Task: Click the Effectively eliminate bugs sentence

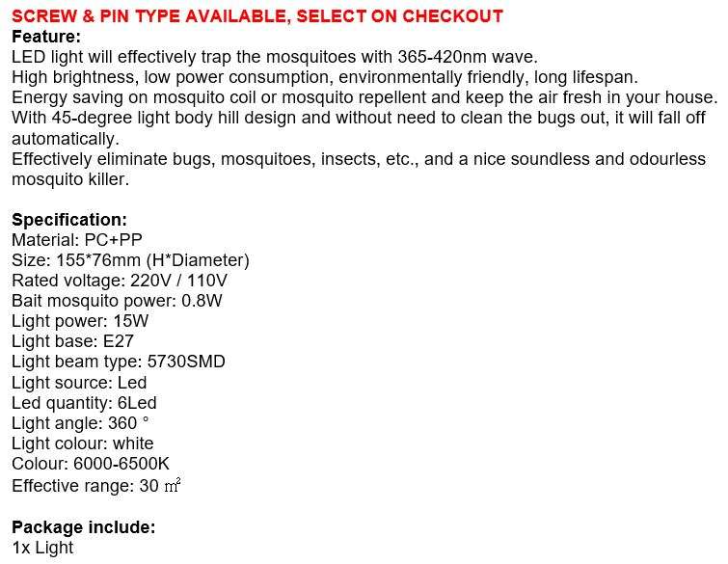Action: coord(359,159)
